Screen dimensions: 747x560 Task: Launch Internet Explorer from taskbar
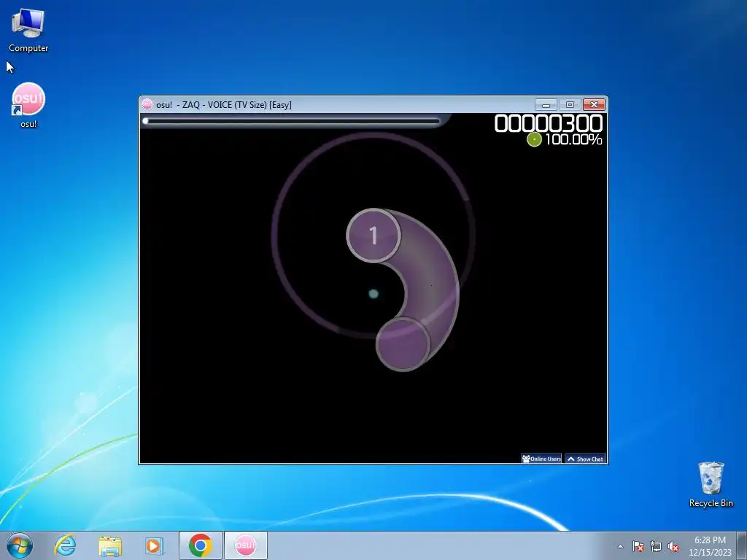click(65, 545)
